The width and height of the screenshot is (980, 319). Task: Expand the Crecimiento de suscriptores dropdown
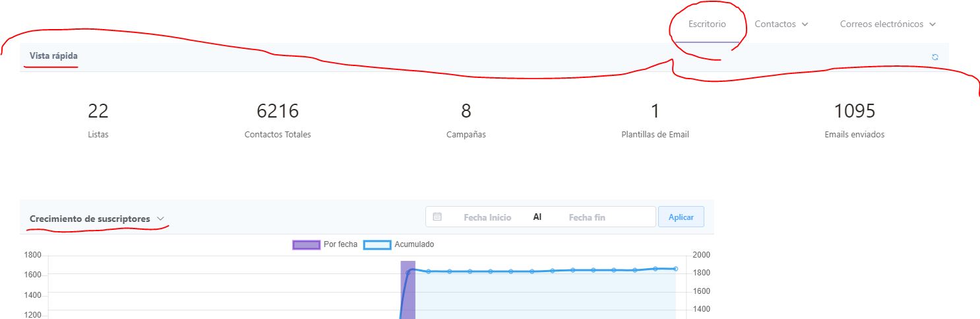click(x=160, y=219)
